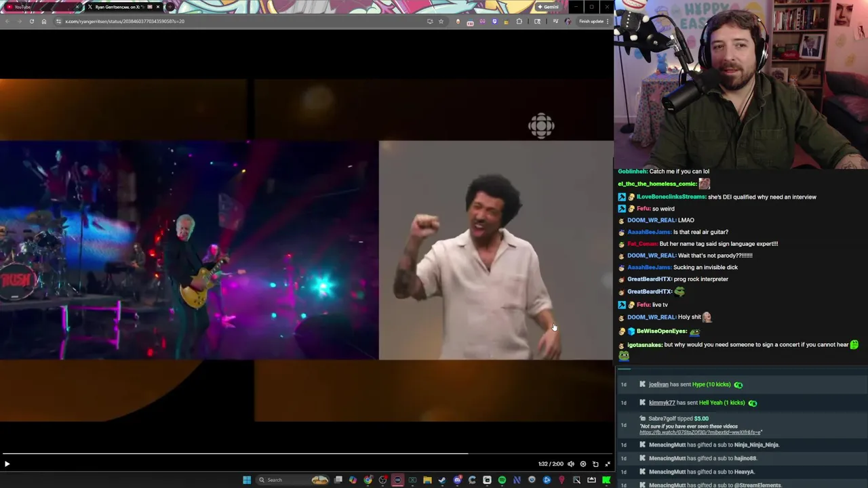Click chat username igotasnakes

click(644, 345)
